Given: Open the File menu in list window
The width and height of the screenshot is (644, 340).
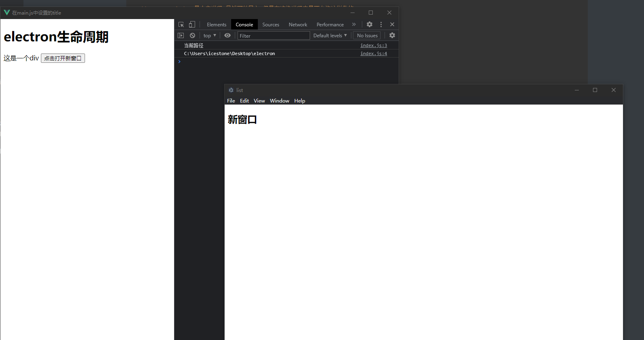Looking at the screenshot, I should [x=231, y=101].
